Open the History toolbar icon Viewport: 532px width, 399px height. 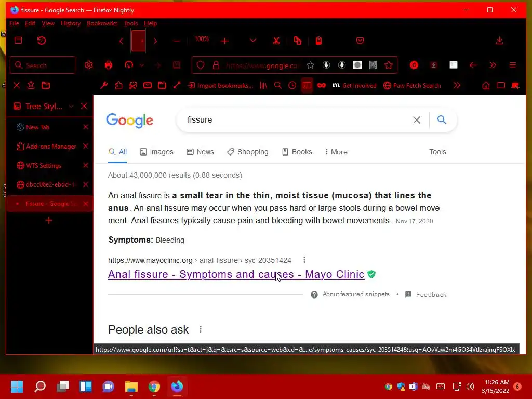[42, 41]
